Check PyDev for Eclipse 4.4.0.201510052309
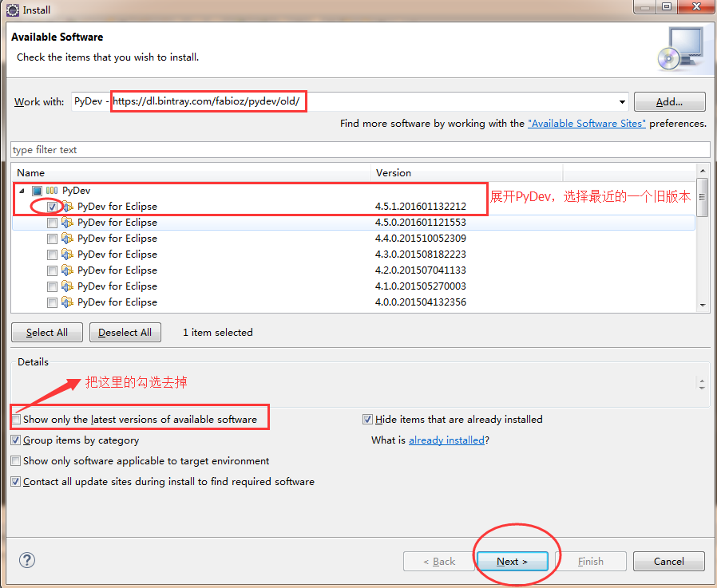This screenshot has width=717, height=588. pyautogui.click(x=52, y=239)
